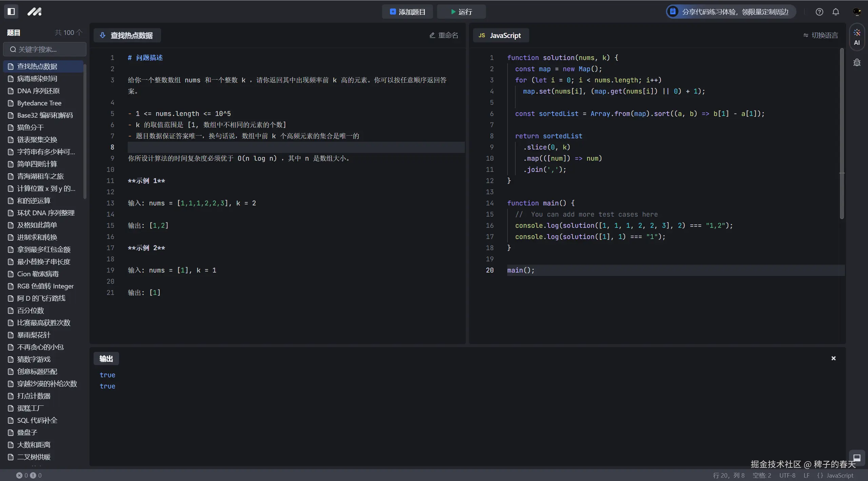This screenshot has width=868, height=481.
Task: Open the help question mark icon
Action: [x=819, y=12]
